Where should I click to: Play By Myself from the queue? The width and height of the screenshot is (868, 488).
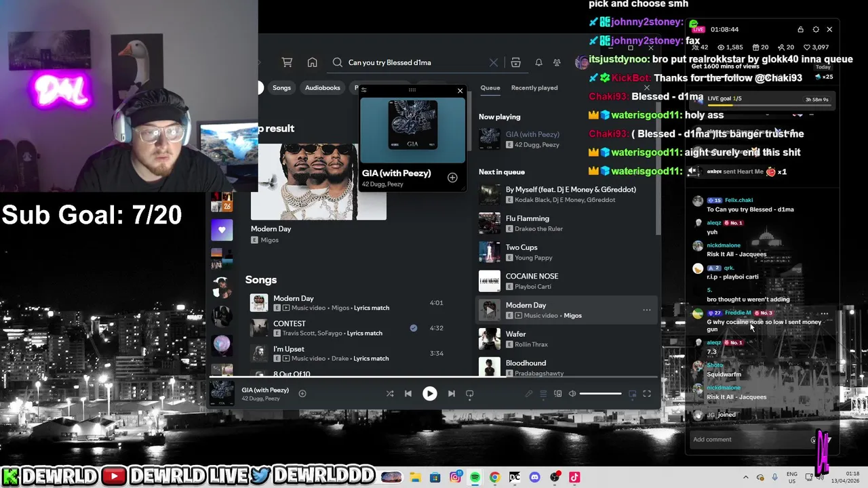pos(567,195)
